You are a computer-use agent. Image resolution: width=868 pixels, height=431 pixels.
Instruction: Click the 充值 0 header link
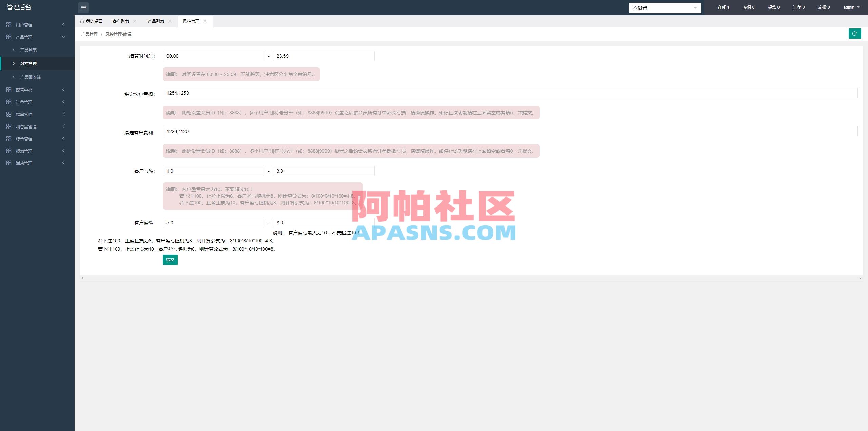(749, 7)
